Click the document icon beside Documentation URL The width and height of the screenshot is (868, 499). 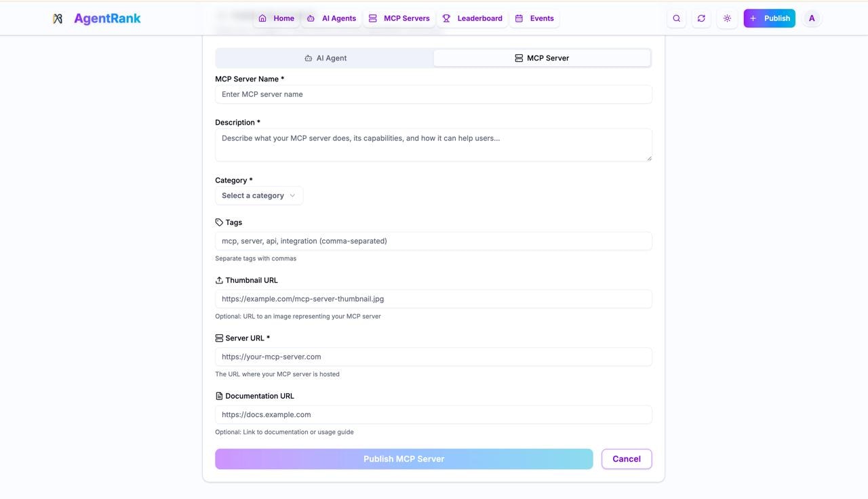click(218, 395)
